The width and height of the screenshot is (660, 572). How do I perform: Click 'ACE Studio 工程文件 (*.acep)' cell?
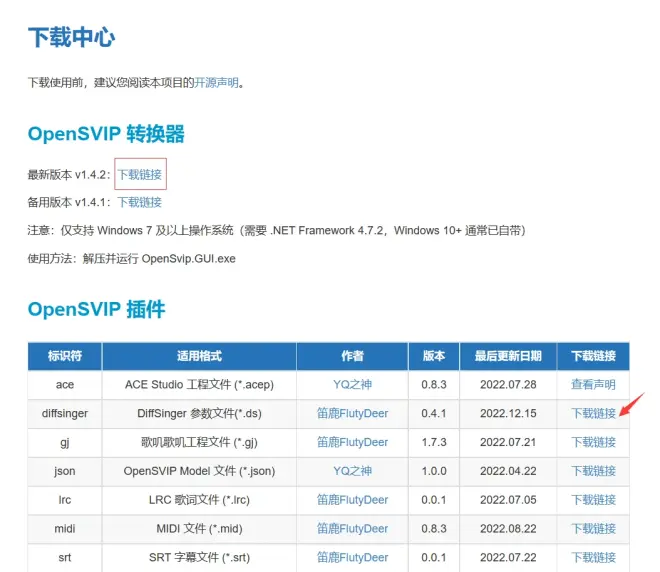tap(199, 384)
